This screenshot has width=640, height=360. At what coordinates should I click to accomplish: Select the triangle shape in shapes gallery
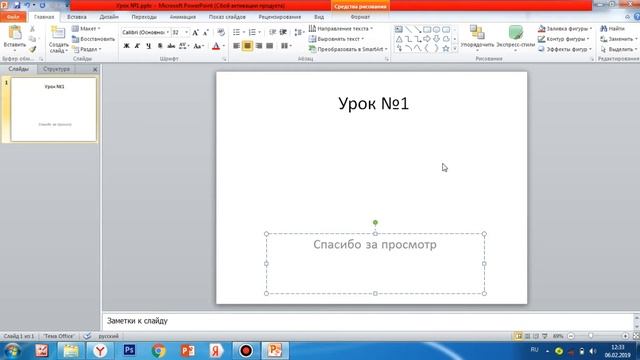(x=399, y=39)
